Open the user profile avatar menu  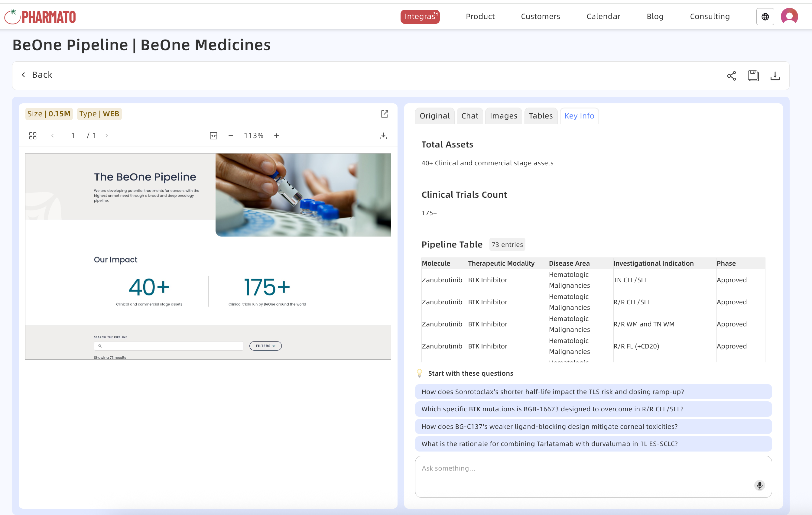789,17
